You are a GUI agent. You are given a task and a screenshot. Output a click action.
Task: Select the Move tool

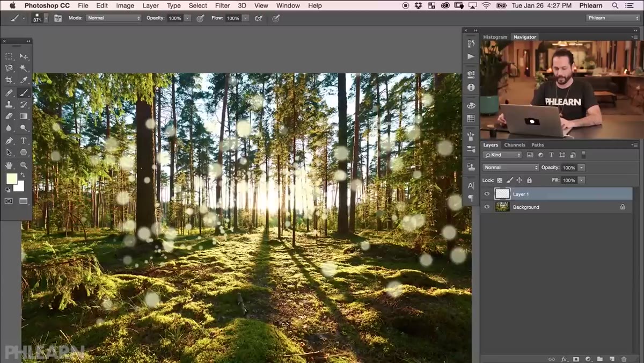(24, 56)
